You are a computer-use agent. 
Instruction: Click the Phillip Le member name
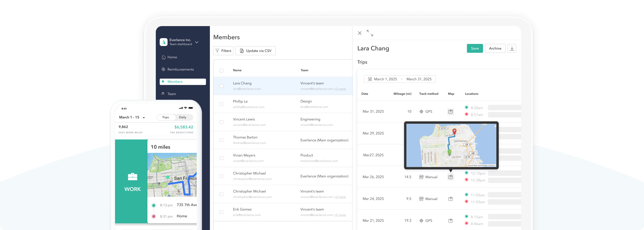(240, 101)
